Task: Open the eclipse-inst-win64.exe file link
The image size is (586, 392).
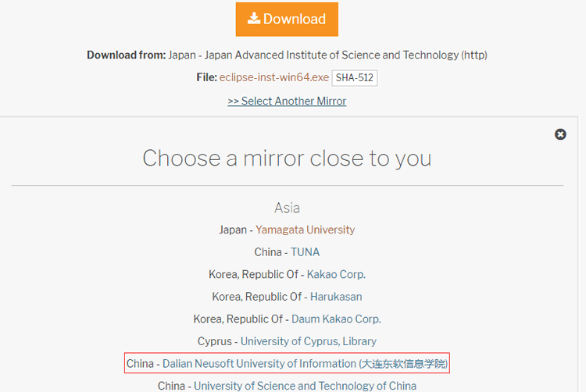Action: [274, 78]
